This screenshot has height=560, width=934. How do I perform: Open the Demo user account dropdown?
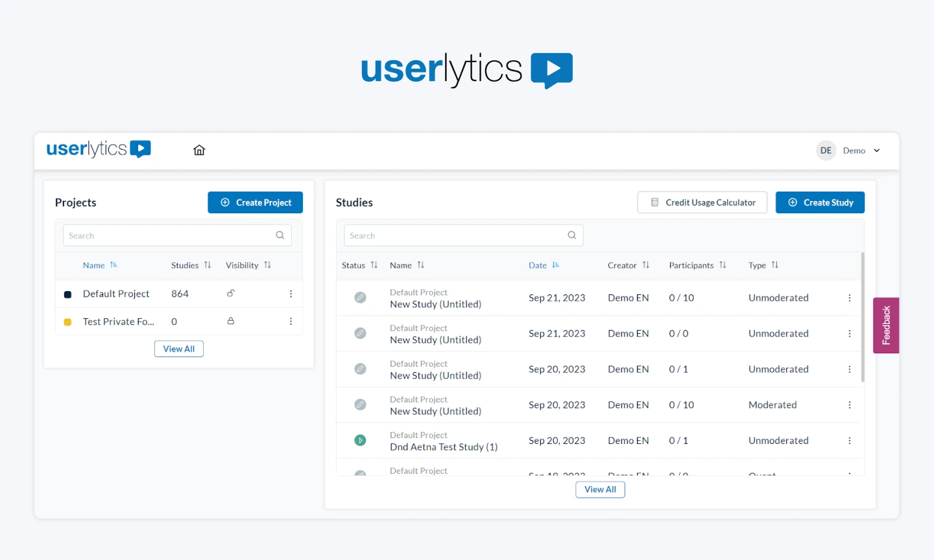point(862,150)
